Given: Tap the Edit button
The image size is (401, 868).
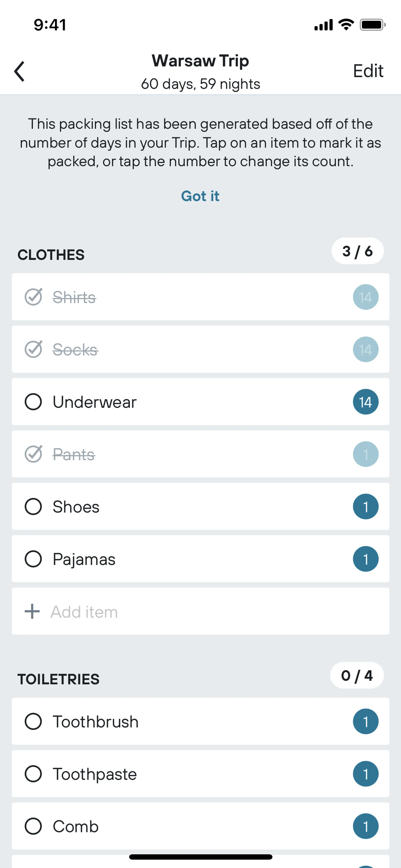Looking at the screenshot, I should click(368, 71).
